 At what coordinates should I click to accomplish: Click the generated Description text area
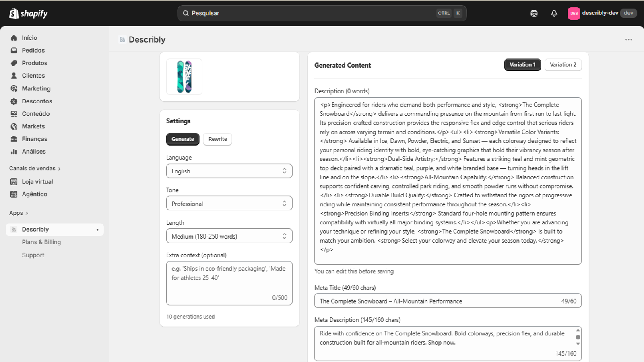(x=448, y=181)
